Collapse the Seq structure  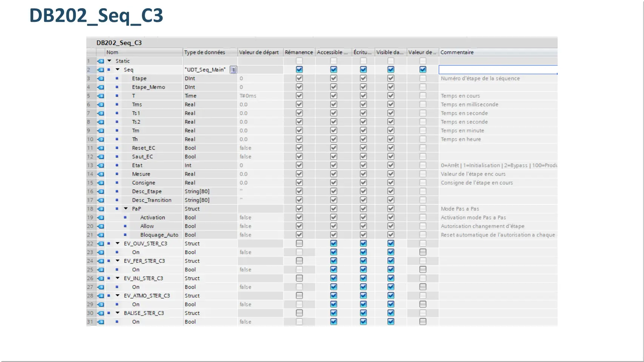pyautogui.click(x=118, y=69)
